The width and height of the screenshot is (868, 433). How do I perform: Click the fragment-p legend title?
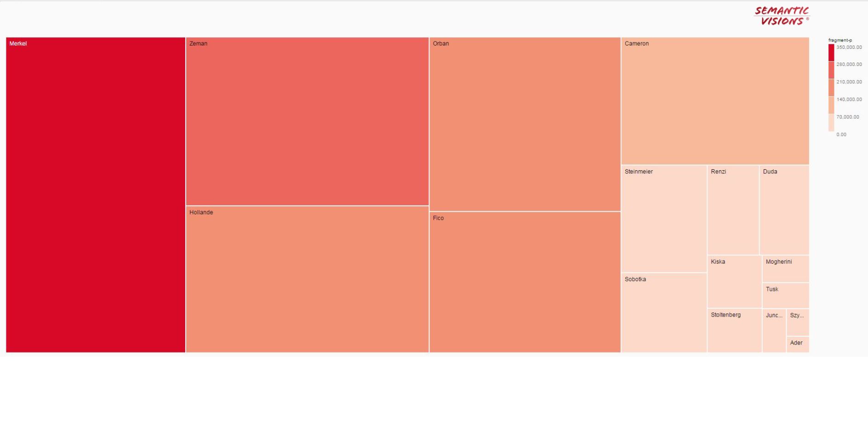(x=840, y=40)
